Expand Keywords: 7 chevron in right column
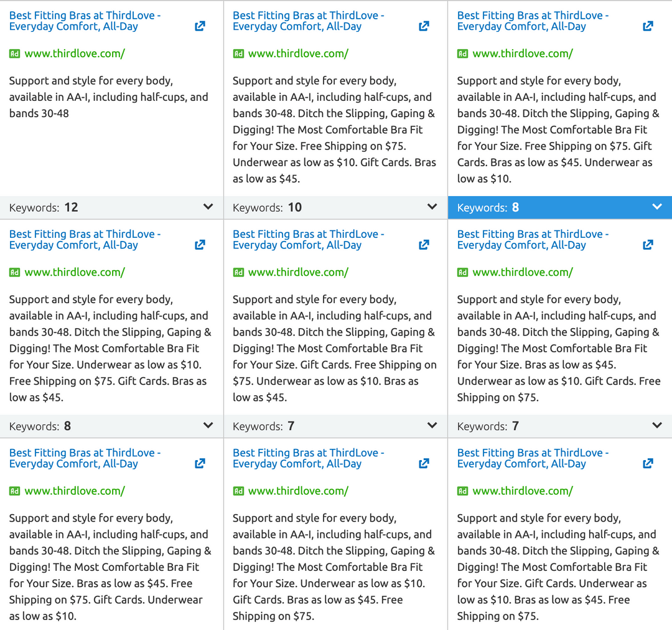 point(657,425)
